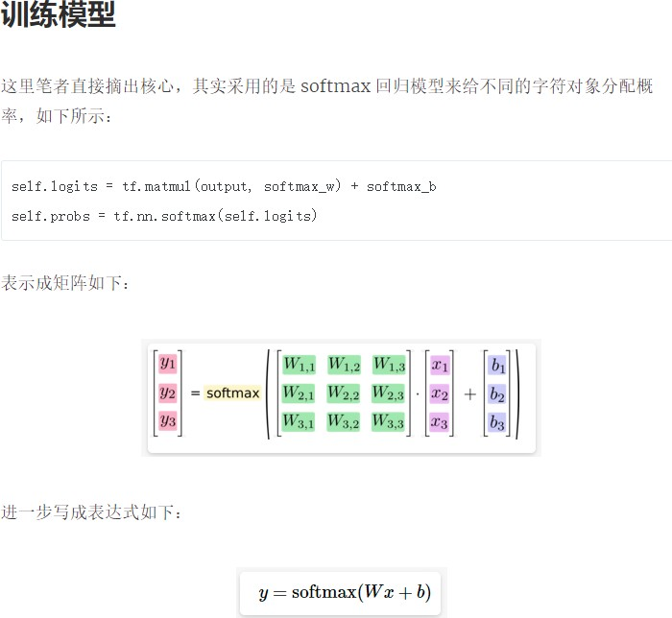
Task: Click the purple x1 vector cell
Action: pyautogui.click(x=440, y=365)
